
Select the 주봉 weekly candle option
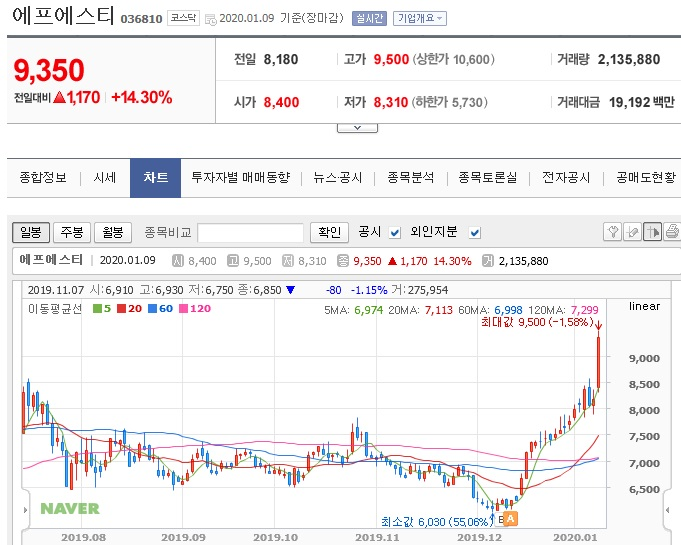click(x=72, y=232)
